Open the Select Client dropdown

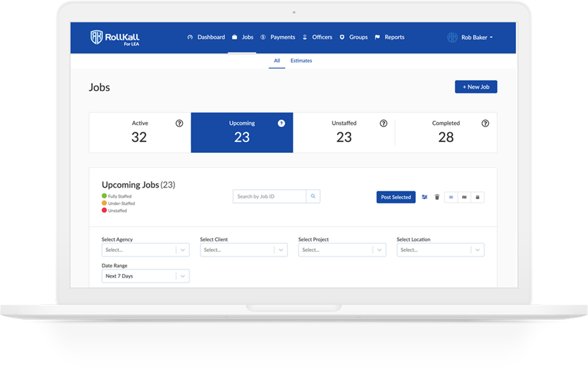(244, 250)
